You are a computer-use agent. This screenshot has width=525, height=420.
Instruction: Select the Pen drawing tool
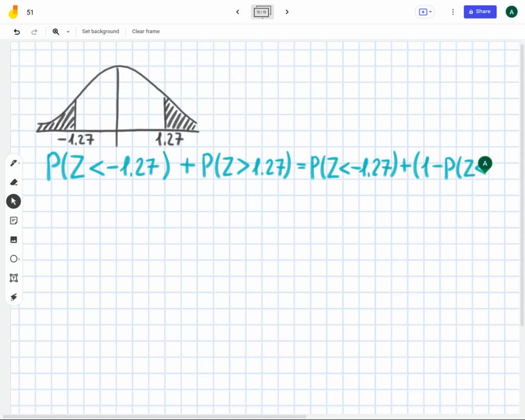13,162
